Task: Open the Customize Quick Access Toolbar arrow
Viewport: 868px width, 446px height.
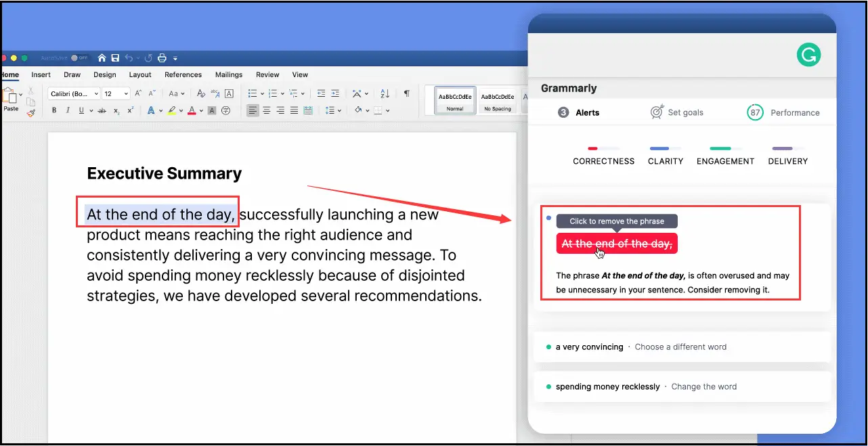Action: [x=176, y=59]
